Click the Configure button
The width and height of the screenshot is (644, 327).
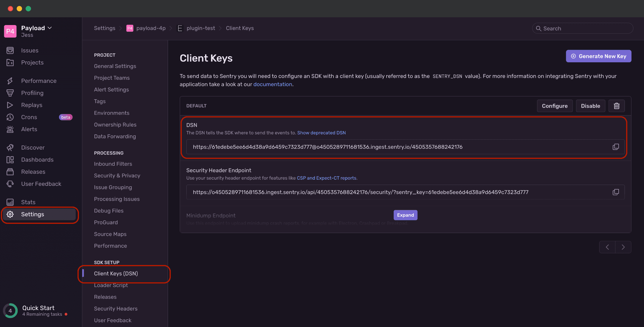(x=555, y=106)
